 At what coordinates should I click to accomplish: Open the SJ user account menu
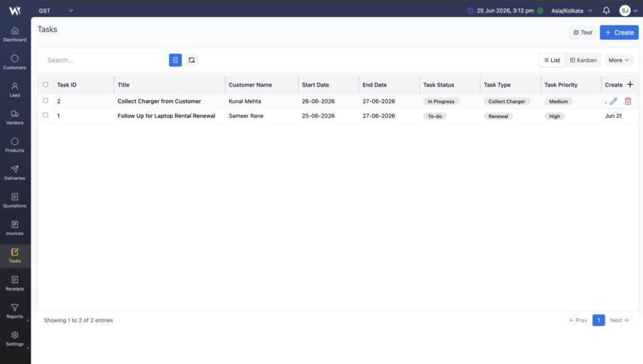pos(628,11)
